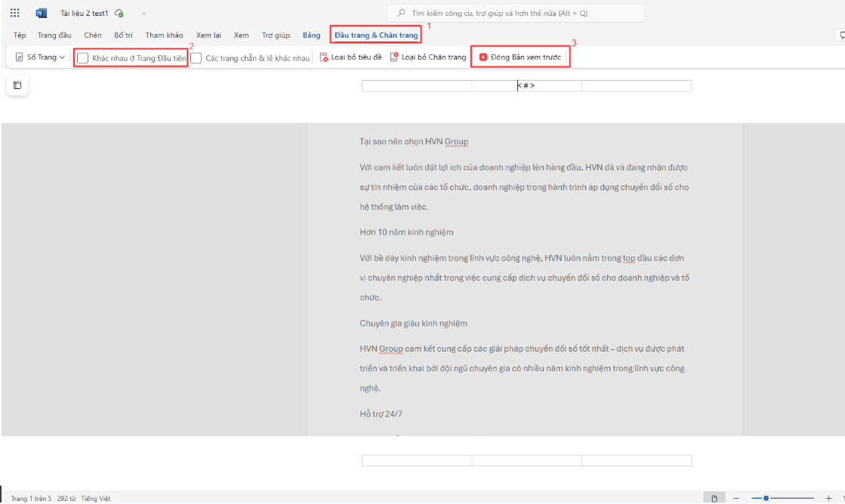Screen dimensions: 845x504
Task: Click the zoom slider handle
Action: 766,499
